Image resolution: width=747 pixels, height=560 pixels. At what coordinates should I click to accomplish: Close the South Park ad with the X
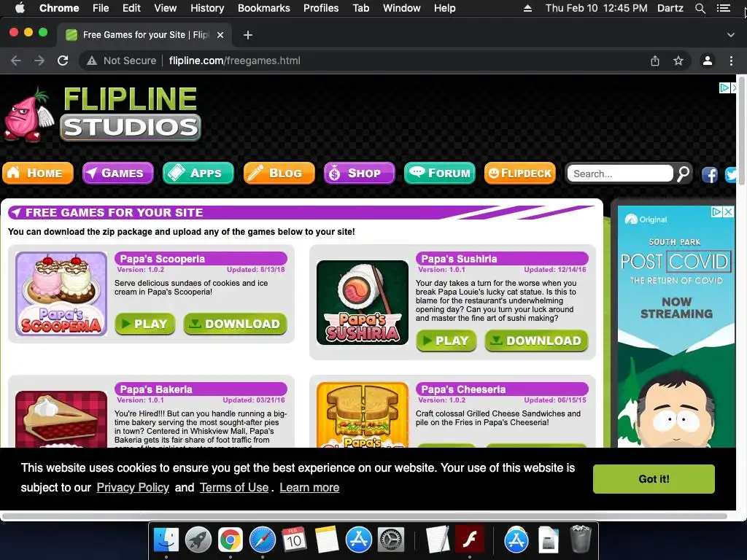click(729, 211)
